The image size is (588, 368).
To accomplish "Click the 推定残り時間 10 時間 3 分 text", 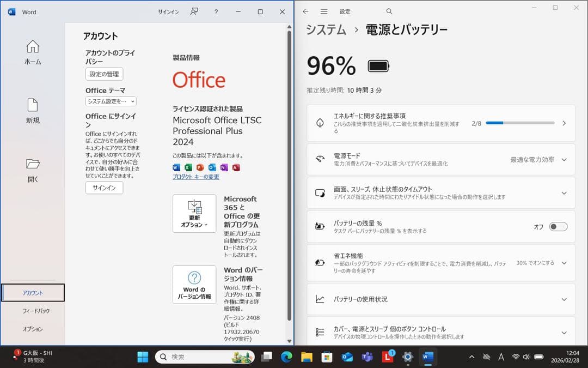I will [344, 91].
